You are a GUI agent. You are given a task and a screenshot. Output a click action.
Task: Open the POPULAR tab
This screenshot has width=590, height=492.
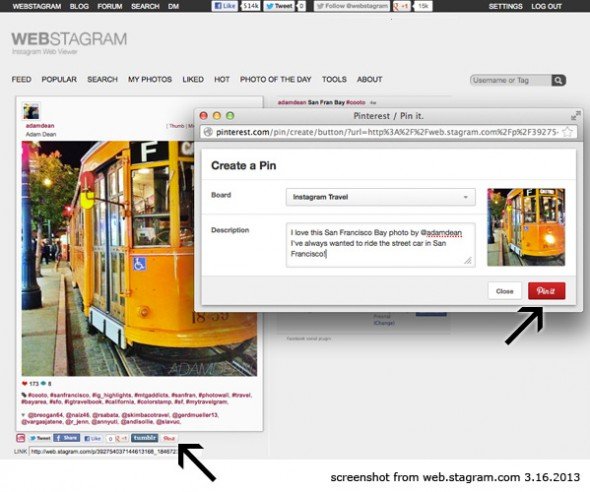click(x=59, y=79)
